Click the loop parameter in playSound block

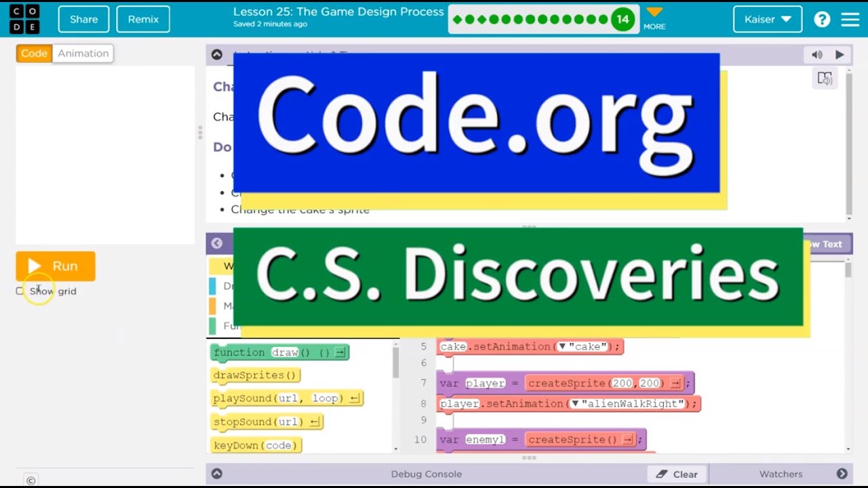point(325,399)
